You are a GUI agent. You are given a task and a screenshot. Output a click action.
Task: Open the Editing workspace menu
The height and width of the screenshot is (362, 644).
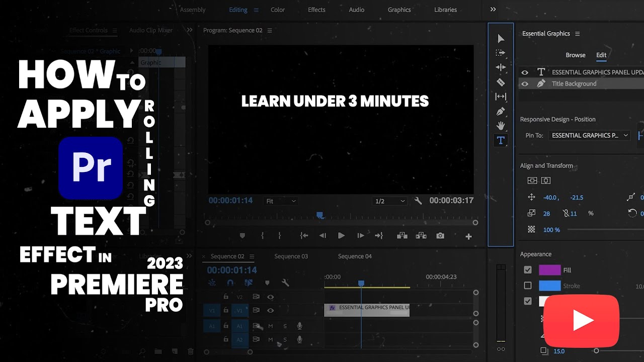pos(256,10)
